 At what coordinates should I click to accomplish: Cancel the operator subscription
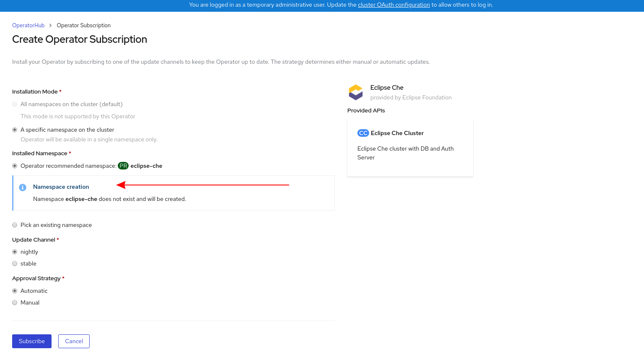point(74,341)
